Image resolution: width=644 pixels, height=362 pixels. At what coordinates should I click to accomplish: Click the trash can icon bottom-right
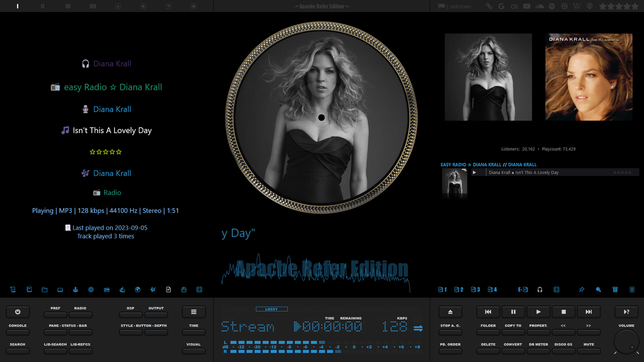pos(614,290)
